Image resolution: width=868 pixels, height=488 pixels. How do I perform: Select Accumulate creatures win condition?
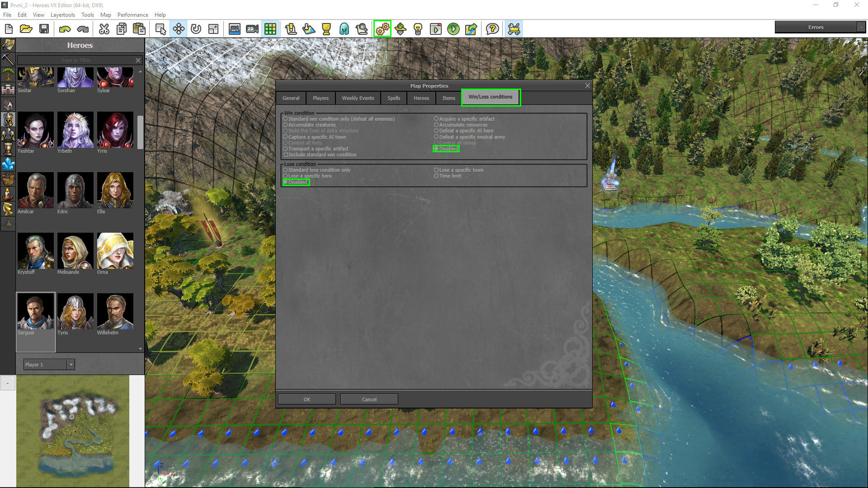tap(309, 125)
